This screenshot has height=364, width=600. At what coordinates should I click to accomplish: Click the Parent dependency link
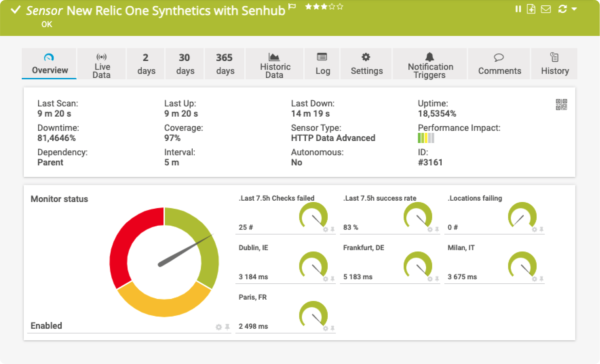50,162
